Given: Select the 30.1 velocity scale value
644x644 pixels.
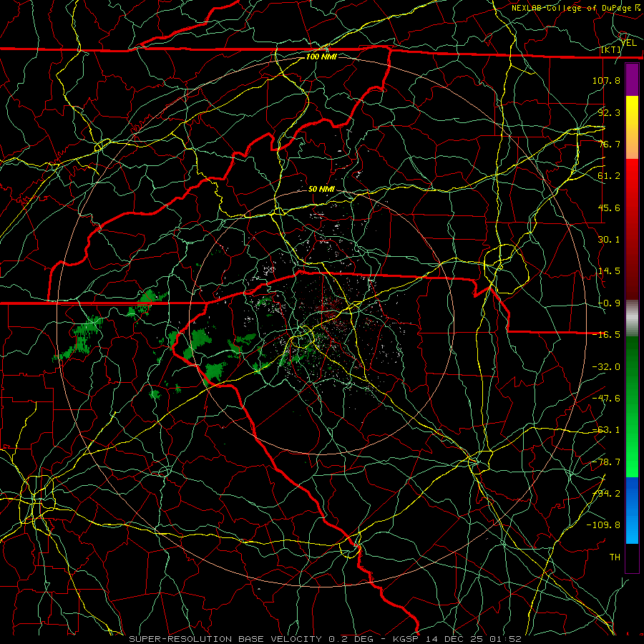Looking at the screenshot, I should tap(609, 240).
